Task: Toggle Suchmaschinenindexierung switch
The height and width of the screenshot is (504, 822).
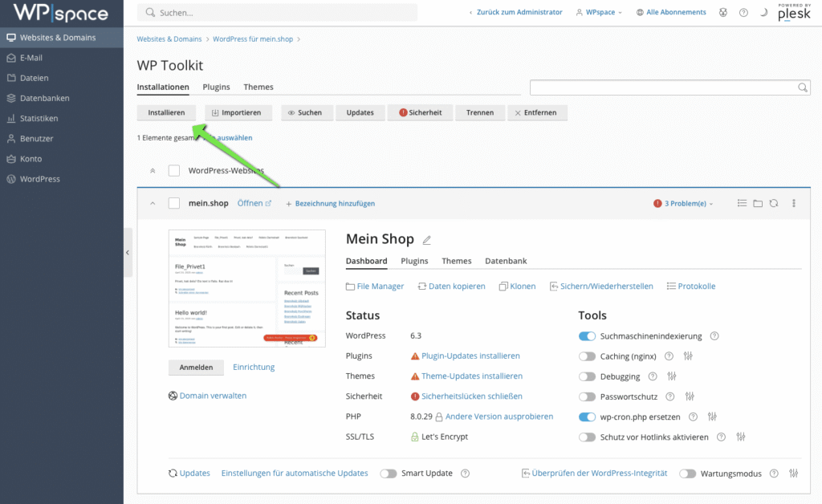Action: tap(587, 336)
